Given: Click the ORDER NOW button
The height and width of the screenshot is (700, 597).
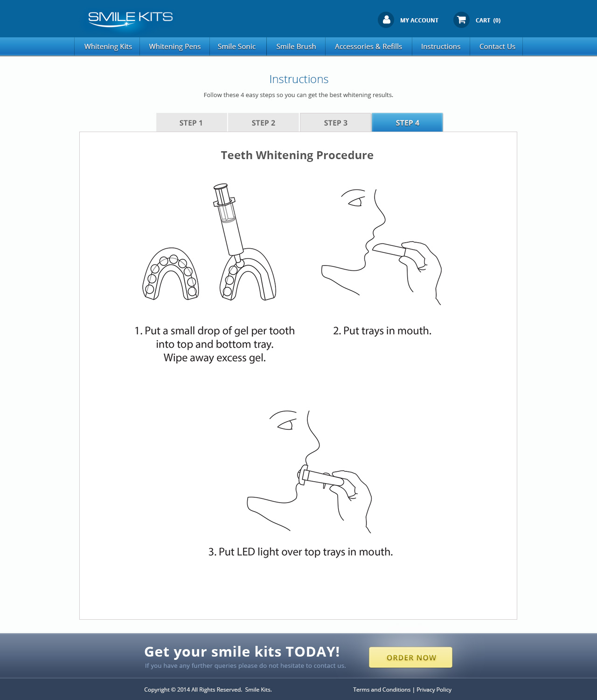Looking at the screenshot, I should tap(410, 657).
